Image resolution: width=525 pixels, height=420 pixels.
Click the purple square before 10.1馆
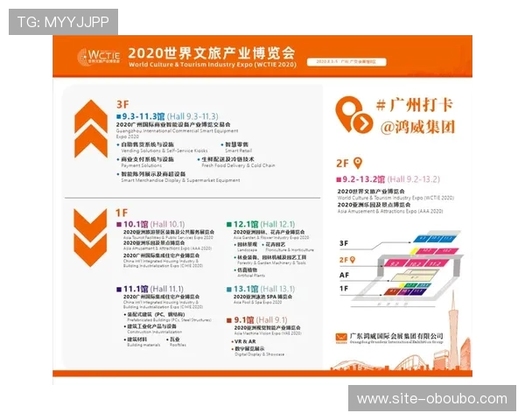(x=119, y=224)
